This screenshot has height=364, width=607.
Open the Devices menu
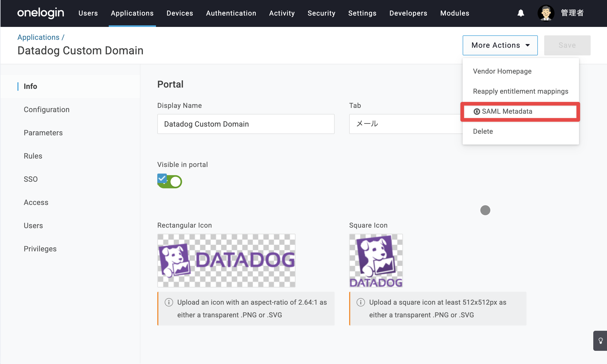click(180, 13)
